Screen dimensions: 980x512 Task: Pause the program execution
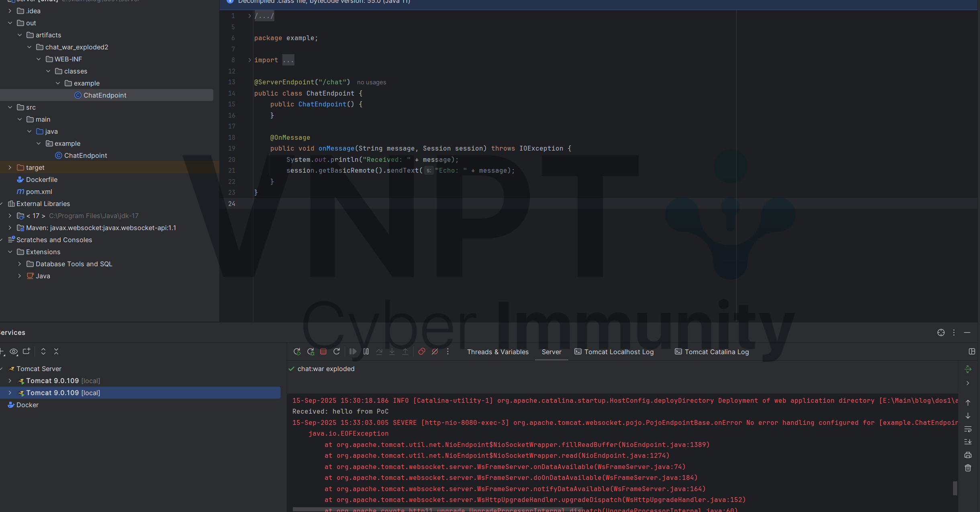366,351
